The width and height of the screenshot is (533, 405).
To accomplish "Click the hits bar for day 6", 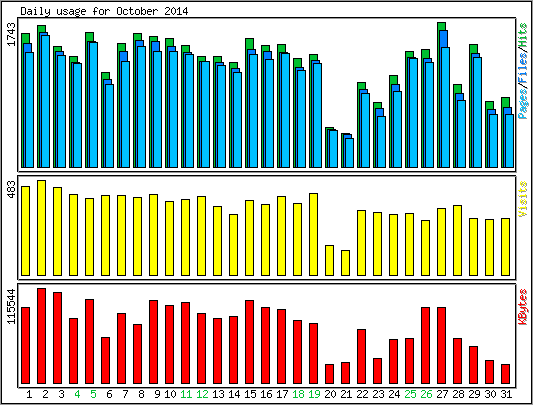I will coord(106,120).
